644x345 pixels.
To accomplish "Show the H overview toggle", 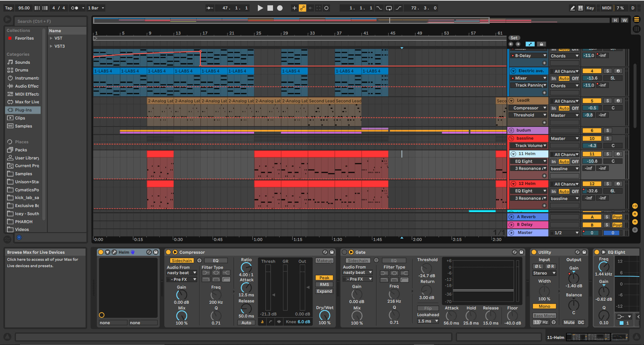I will pos(615,20).
